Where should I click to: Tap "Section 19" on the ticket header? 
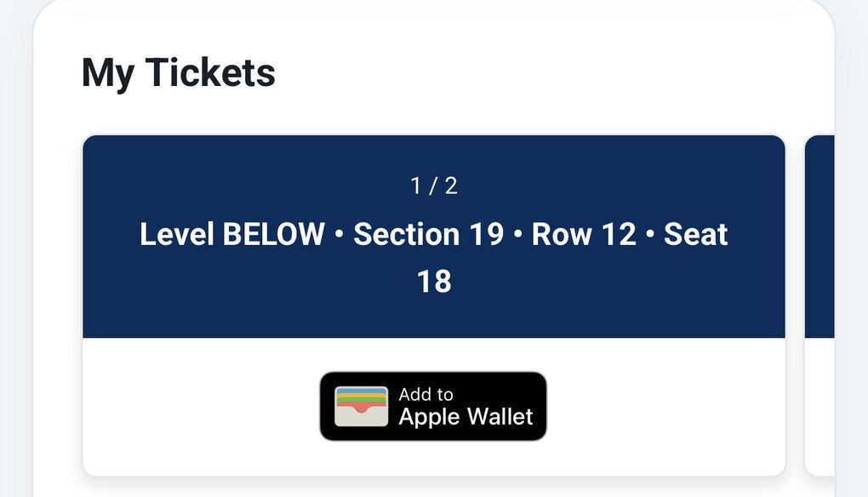pos(428,234)
